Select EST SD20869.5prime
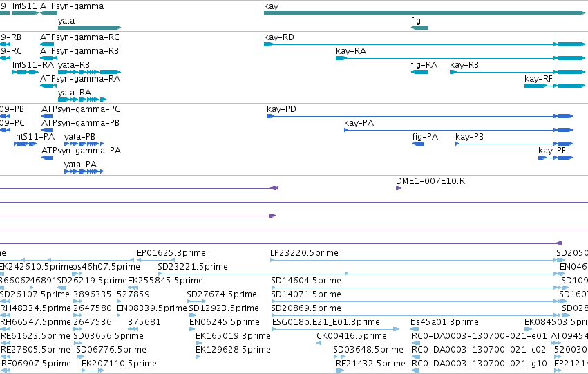 click(x=416, y=315)
